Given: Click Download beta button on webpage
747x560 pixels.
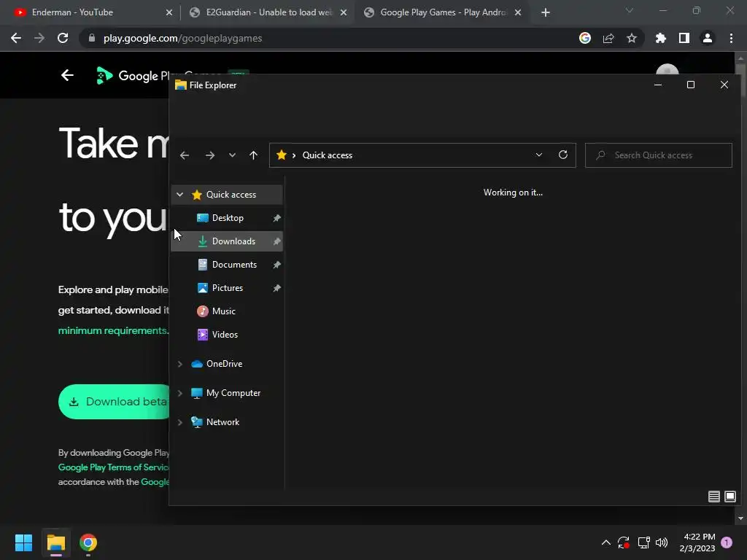Looking at the screenshot, I should click(x=115, y=402).
